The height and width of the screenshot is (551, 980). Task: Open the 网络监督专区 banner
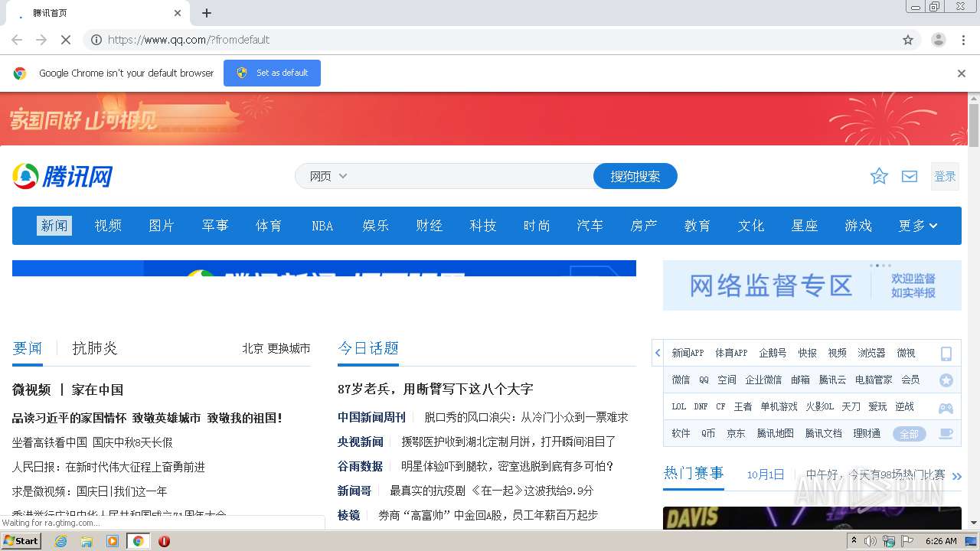pos(812,285)
